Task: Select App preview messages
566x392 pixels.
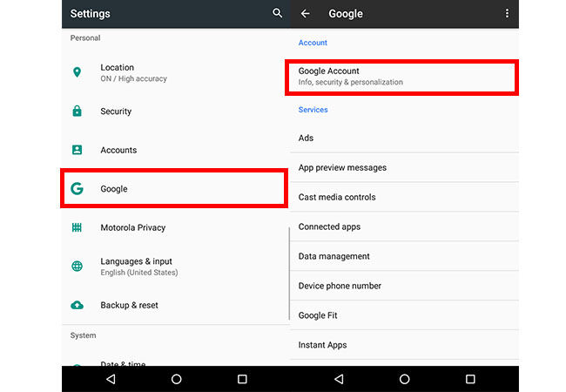Action: [x=404, y=167]
